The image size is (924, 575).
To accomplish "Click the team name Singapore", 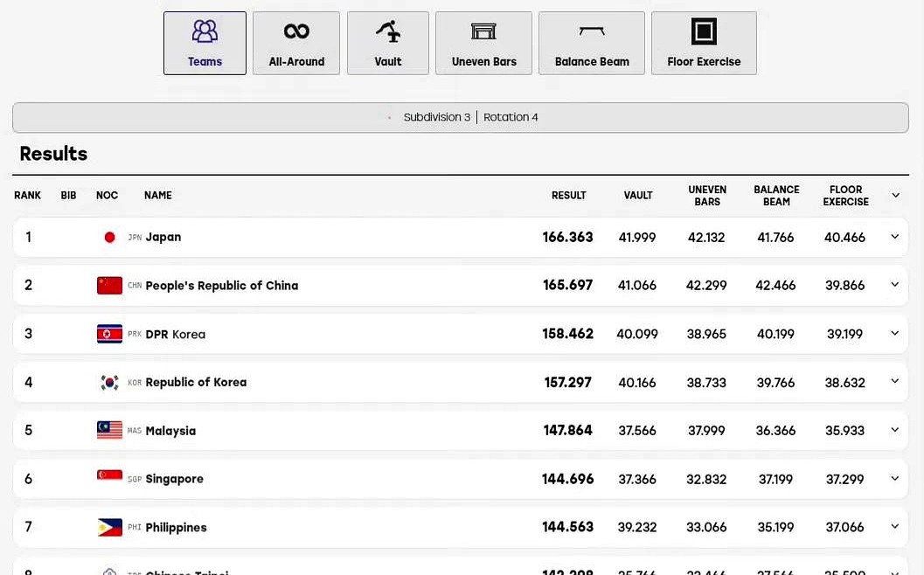I will pos(175,479).
